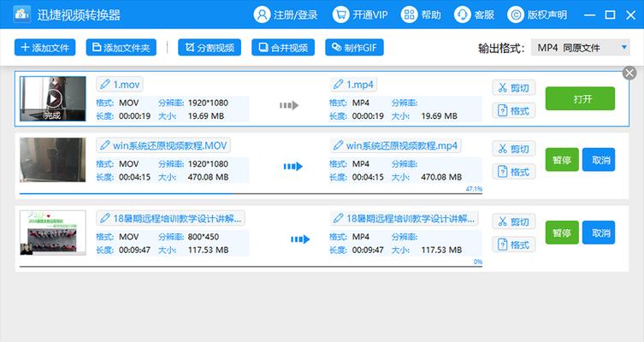Click the 47.1% progress bar

(x=251, y=193)
